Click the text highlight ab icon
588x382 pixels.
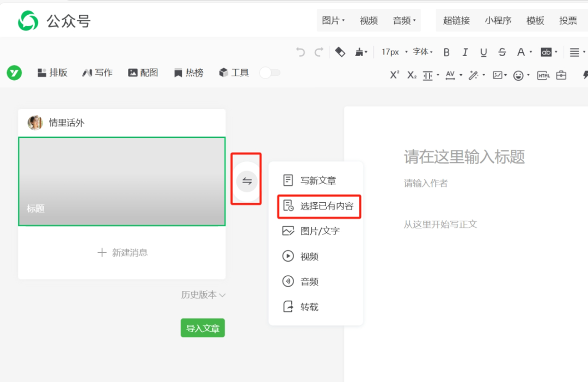[x=546, y=52]
